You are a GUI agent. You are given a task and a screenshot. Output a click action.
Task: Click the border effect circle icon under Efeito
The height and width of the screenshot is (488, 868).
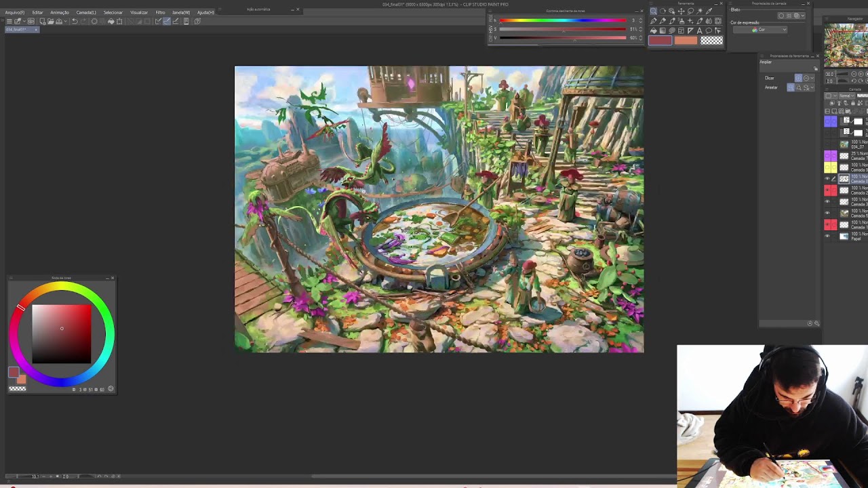[x=781, y=16]
